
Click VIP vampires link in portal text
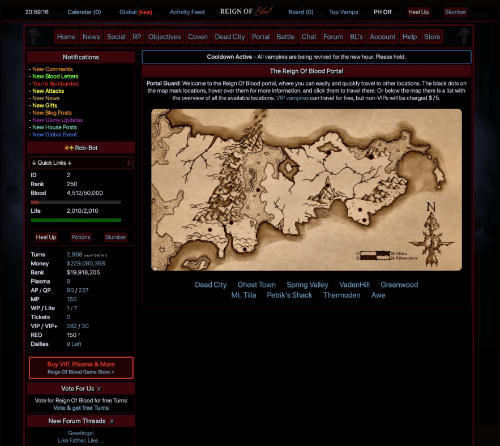(x=292, y=98)
